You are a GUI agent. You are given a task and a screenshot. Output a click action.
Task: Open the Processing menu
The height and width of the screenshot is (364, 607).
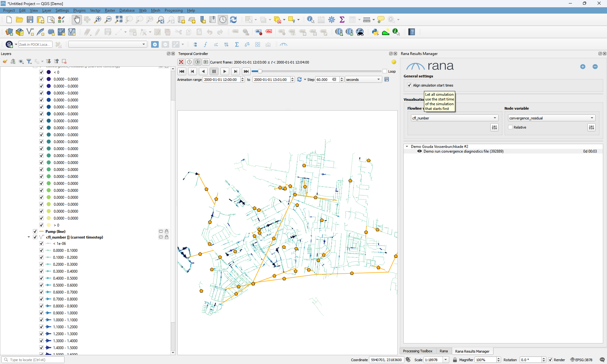pos(173,10)
